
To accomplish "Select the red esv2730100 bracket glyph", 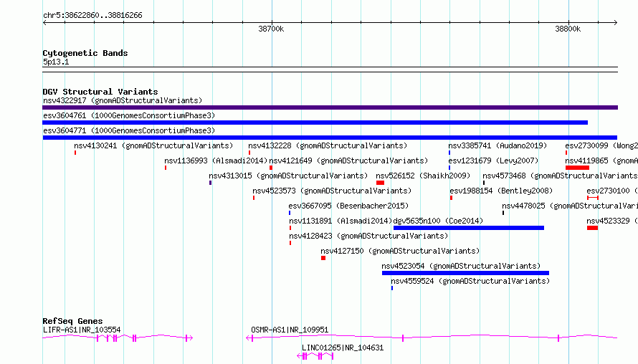I will pos(593,198).
